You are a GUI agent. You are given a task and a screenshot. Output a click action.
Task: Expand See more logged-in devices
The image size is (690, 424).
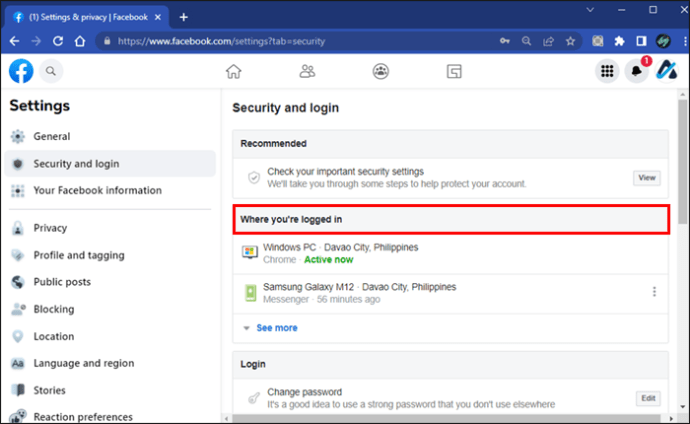(x=276, y=328)
